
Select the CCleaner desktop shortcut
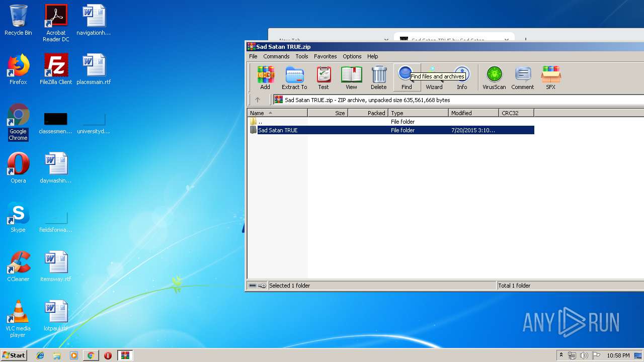pyautogui.click(x=18, y=266)
